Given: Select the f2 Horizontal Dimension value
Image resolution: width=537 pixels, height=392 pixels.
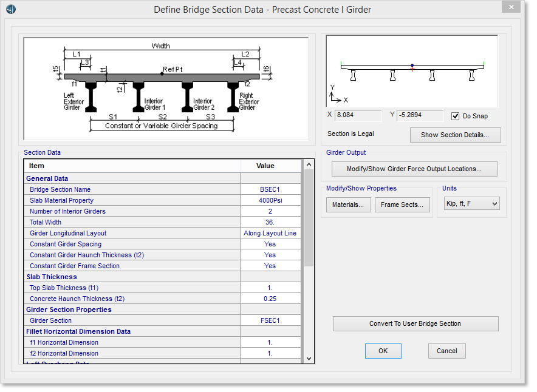Looking at the screenshot, I should pyautogui.click(x=270, y=354).
